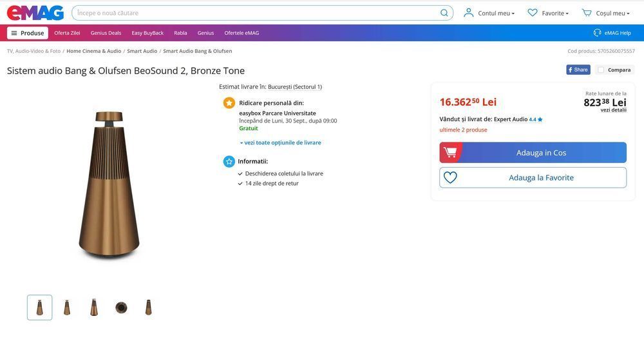Go to TV, Audio-Video & Foto breadcrumb
This screenshot has width=644, height=341.
pyautogui.click(x=33, y=51)
